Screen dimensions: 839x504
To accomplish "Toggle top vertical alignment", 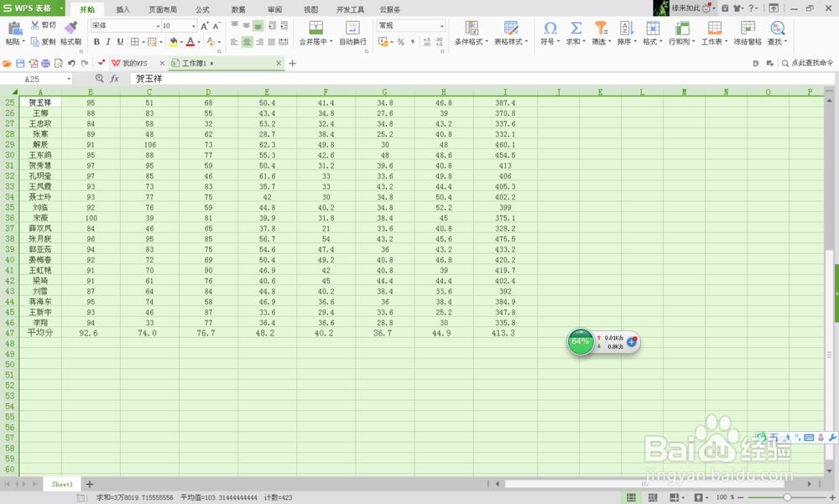I will point(234,25).
